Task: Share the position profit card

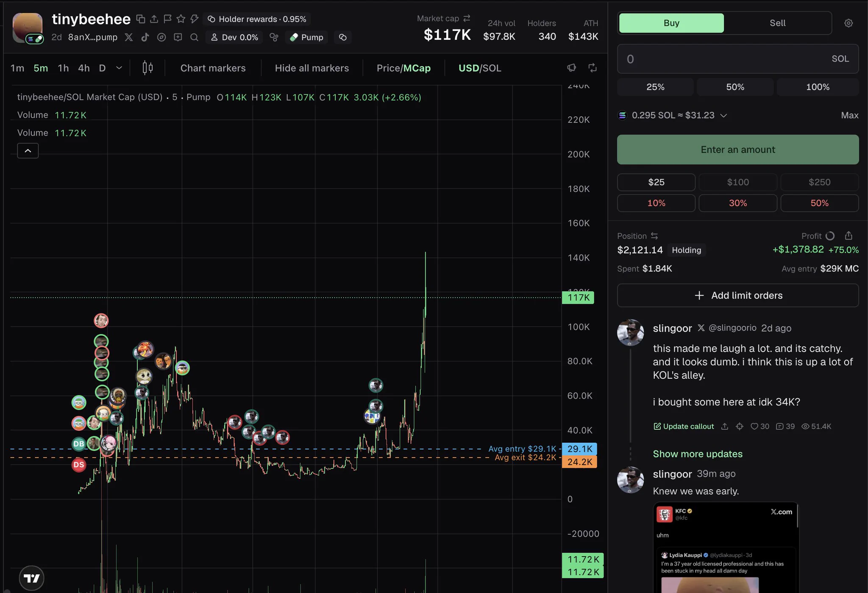Action: pyautogui.click(x=849, y=236)
